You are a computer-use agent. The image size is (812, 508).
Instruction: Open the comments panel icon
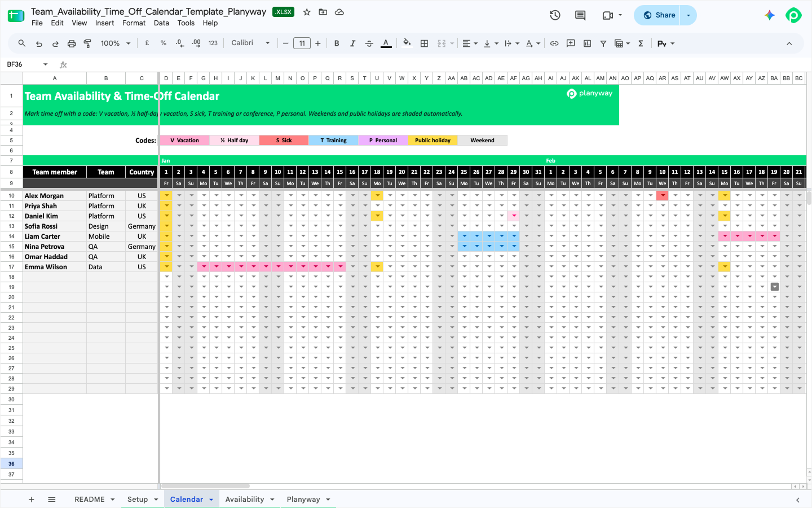580,15
